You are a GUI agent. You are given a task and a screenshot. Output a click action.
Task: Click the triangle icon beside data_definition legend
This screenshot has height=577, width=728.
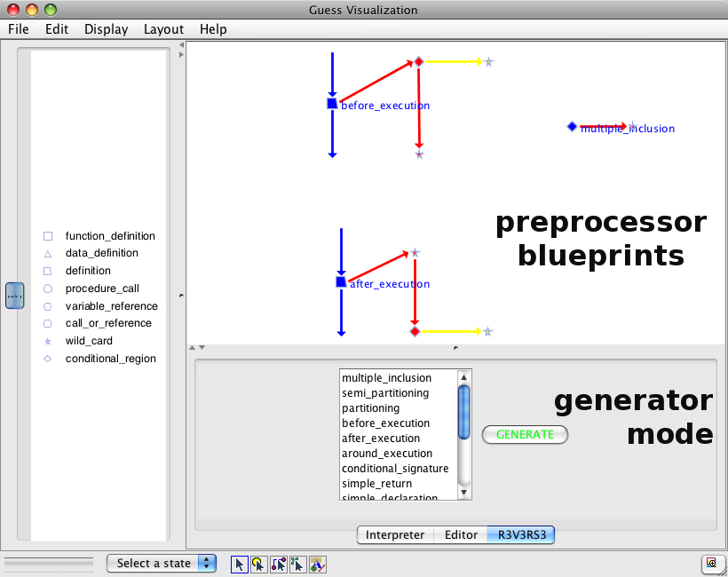pyautogui.click(x=48, y=253)
